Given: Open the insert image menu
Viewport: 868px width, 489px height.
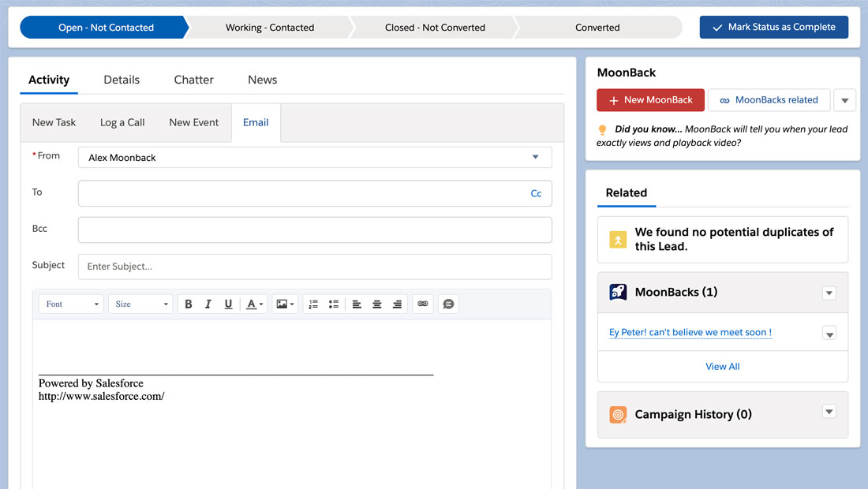Looking at the screenshot, I should pyautogui.click(x=285, y=304).
